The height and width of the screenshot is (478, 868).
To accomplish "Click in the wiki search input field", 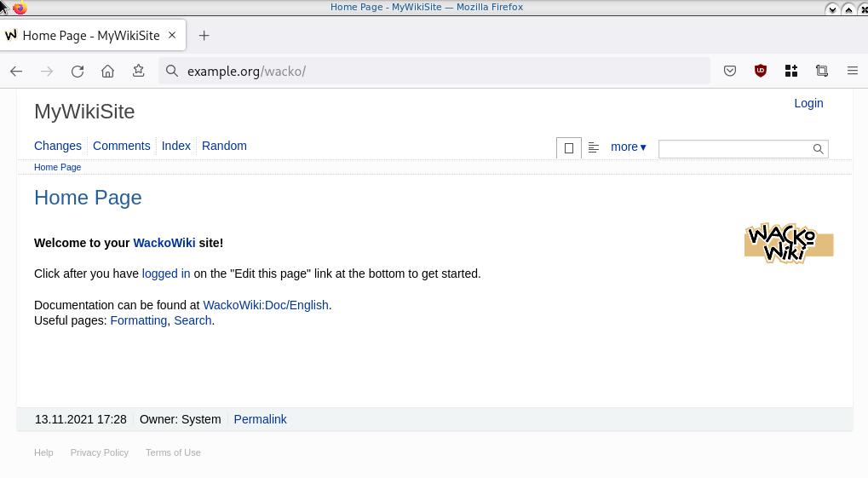I will [x=734, y=149].
